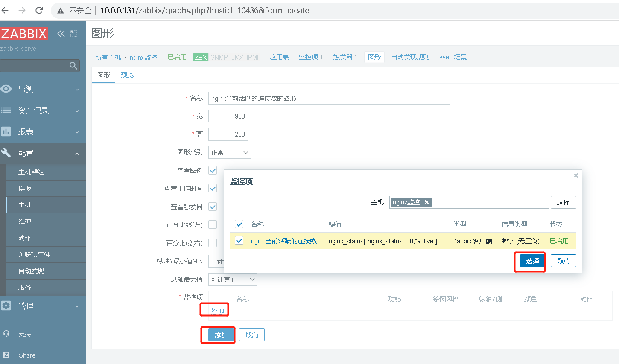Open the nginx当前活跃的连接数 item link
619x364 pixels.
[x=284, y=241]
